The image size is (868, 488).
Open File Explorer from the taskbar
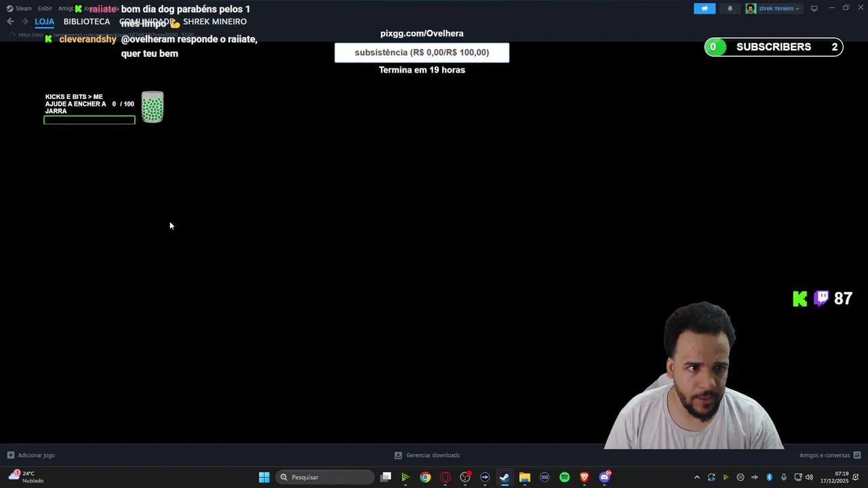524,477
